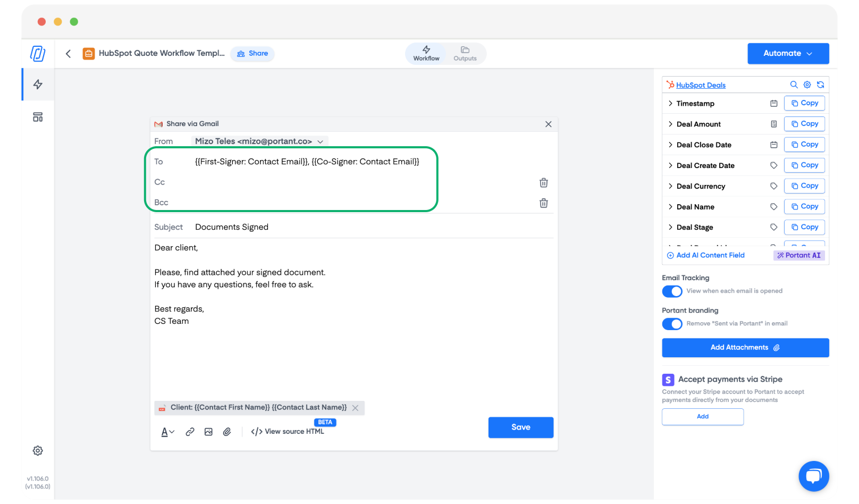This screenshot has height=504, width=859.
Task: Open the Automate dropdown button
Action: 788,53
